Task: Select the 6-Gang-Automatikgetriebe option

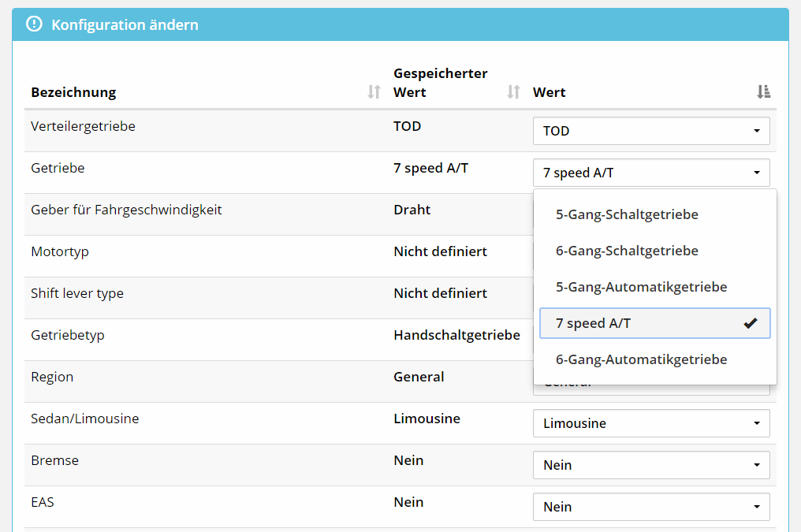Action: [x=641, y=359]
